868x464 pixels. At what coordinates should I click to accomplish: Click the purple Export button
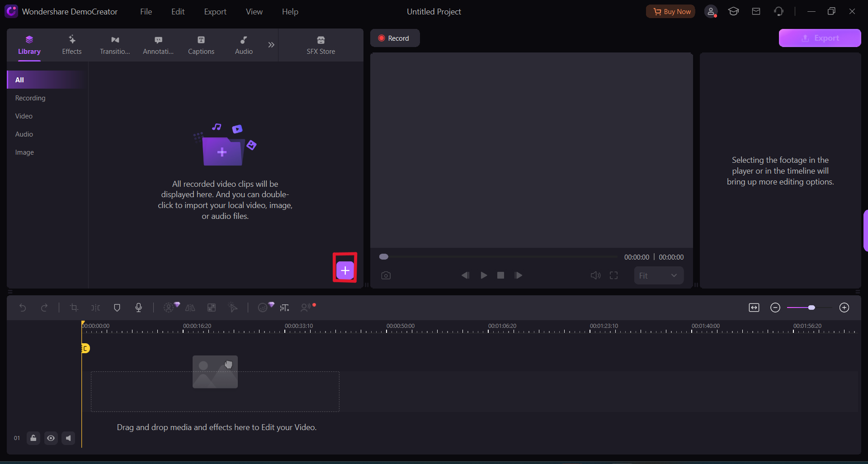[x=820, y=38]
